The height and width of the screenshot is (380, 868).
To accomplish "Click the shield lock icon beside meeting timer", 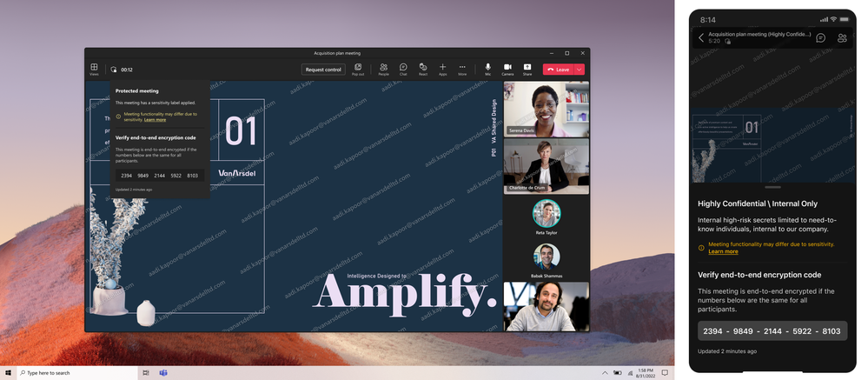I will pyautogui.click(x=114, y=70).
